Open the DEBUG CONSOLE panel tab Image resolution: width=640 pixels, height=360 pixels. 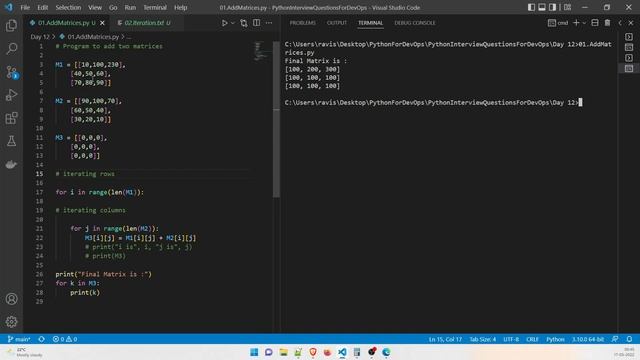pyautogui.click(x=415, y=23)
